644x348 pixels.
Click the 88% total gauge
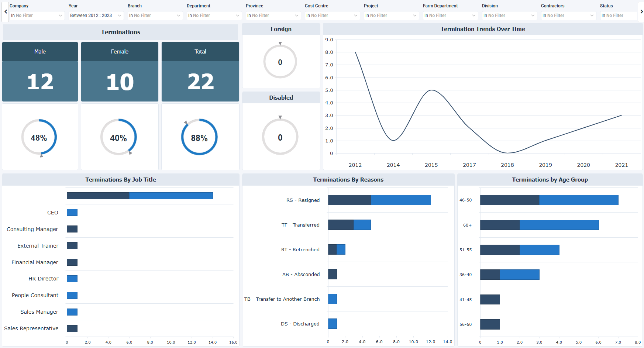[199, 137]
